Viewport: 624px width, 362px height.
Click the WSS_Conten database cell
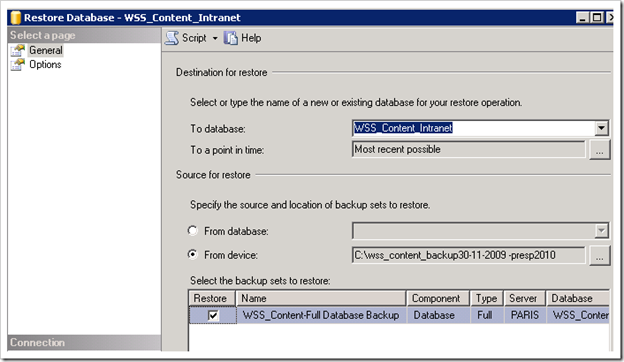[578, 315]
